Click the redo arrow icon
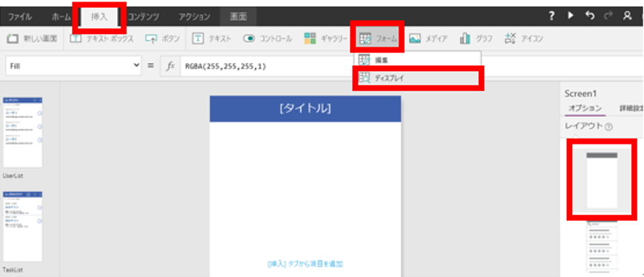 pos(608,16)
